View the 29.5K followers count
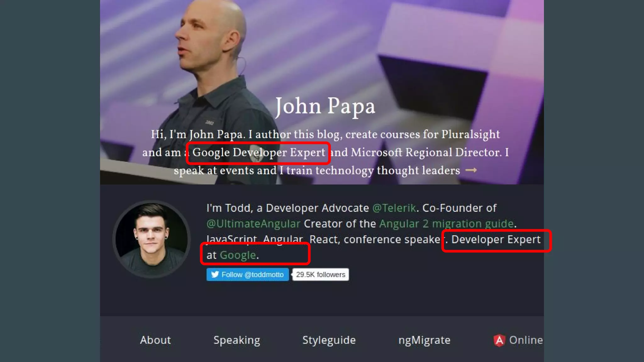Image resolution: width=644 pixels, height=362 pixels. tap(320, 274)
